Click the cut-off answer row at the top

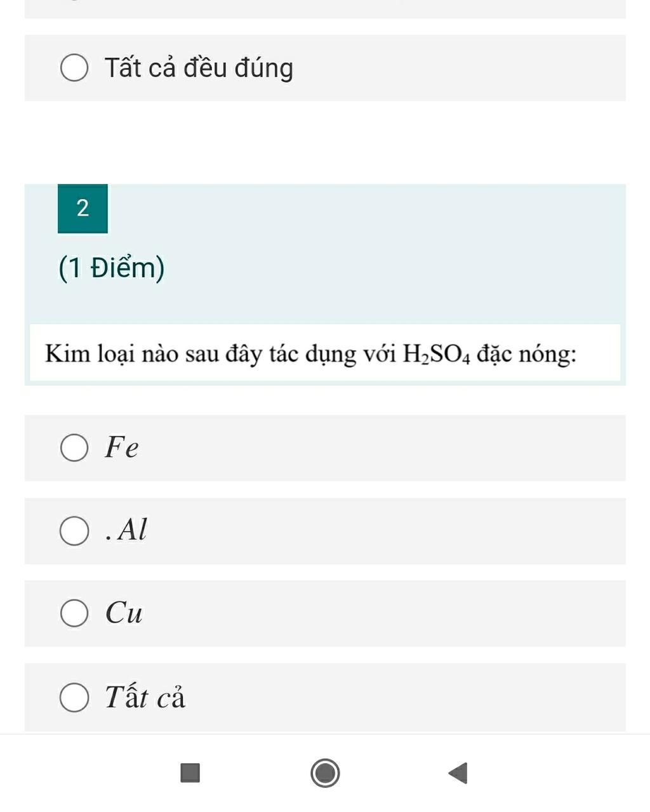point(325,9)
